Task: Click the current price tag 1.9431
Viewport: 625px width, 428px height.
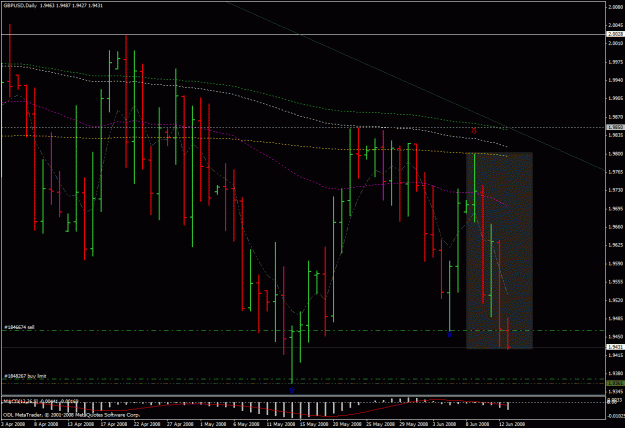Action: coord(615,347)
